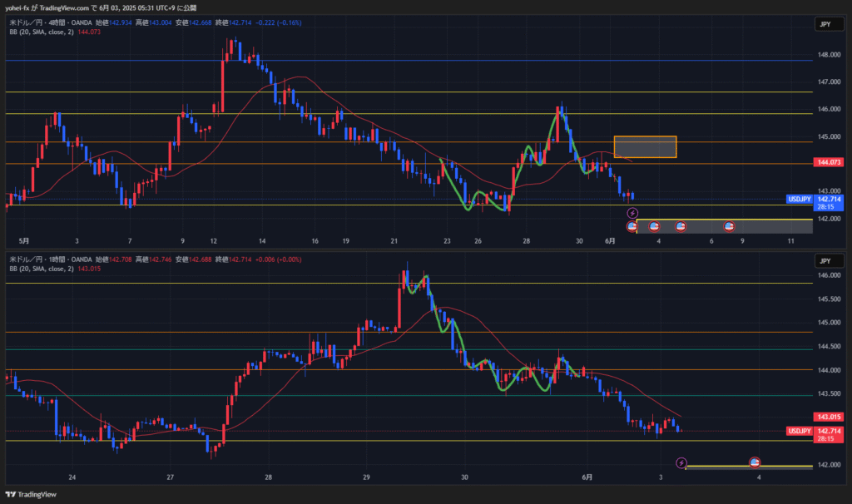Click the 143.500 price axis label
852x504 pixels.
coord(830,393)
